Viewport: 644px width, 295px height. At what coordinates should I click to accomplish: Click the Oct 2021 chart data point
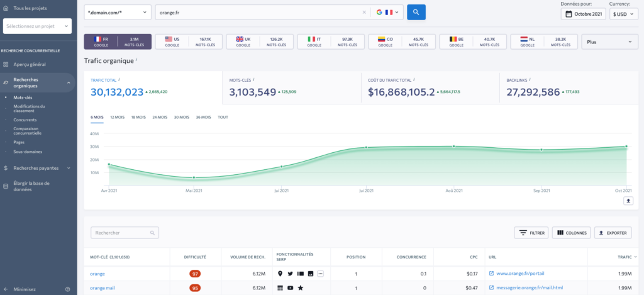coord(626,147)
